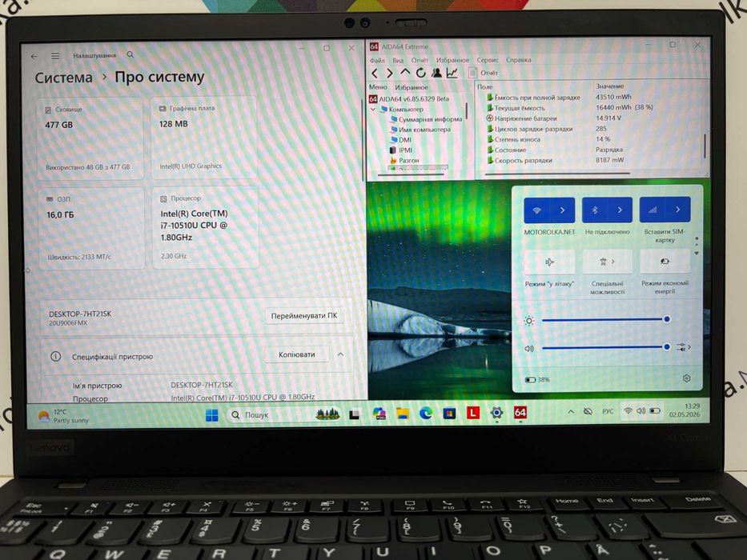Open Microsoft Edge from taskbar

(x=425, y=414)
